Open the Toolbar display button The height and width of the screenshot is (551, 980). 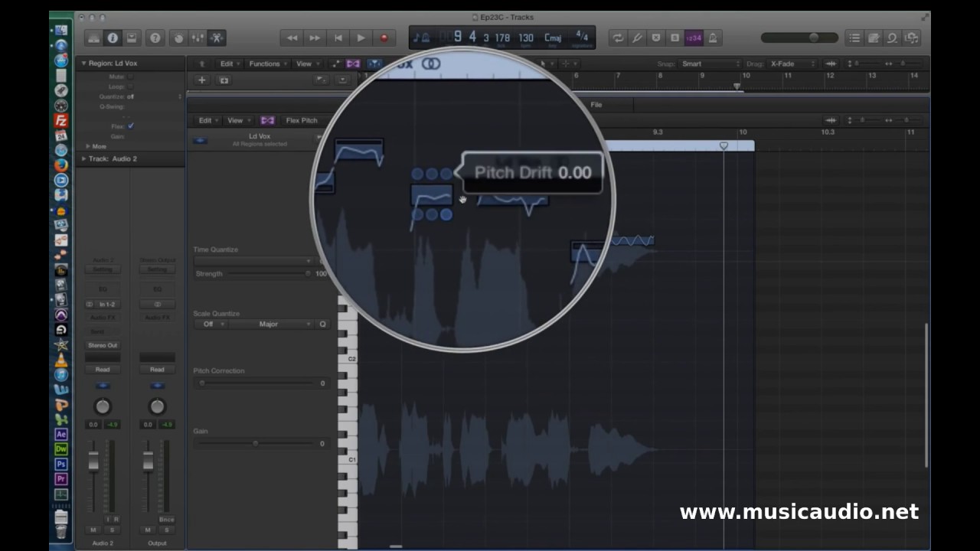(132, 37)
